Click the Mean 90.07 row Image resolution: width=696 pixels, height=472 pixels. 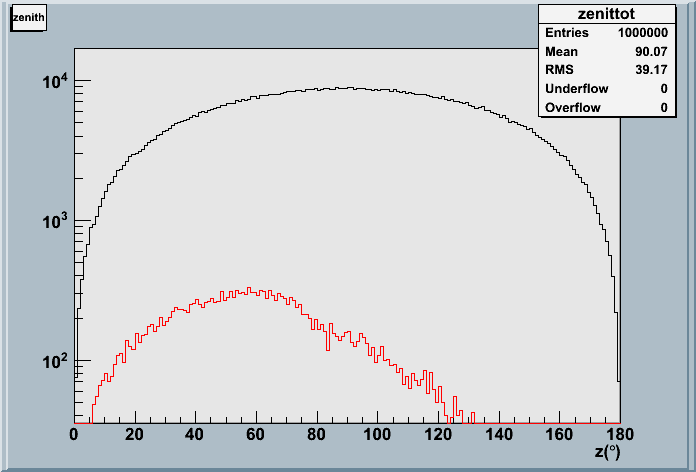pyautogui.click(x=606, y=52)
